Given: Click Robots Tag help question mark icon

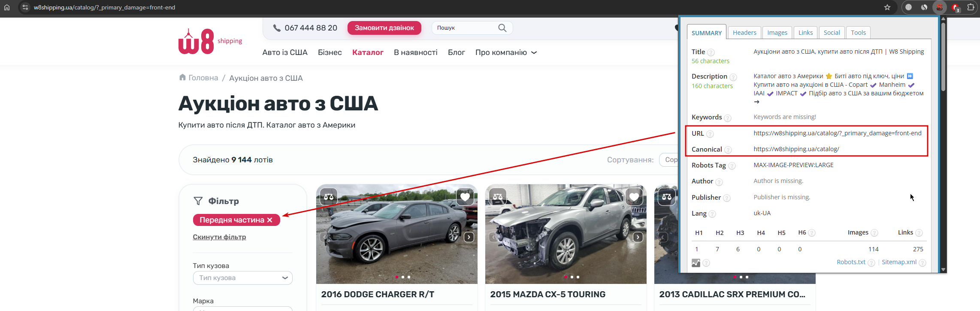Looking at the screenshot, I should pyautogui.click(x=732, y=166).
